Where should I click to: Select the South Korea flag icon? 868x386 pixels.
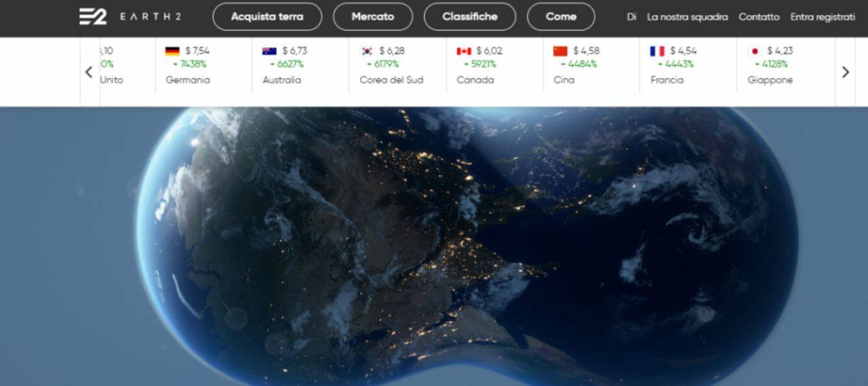pyautogui.click(x=367, y=51)
